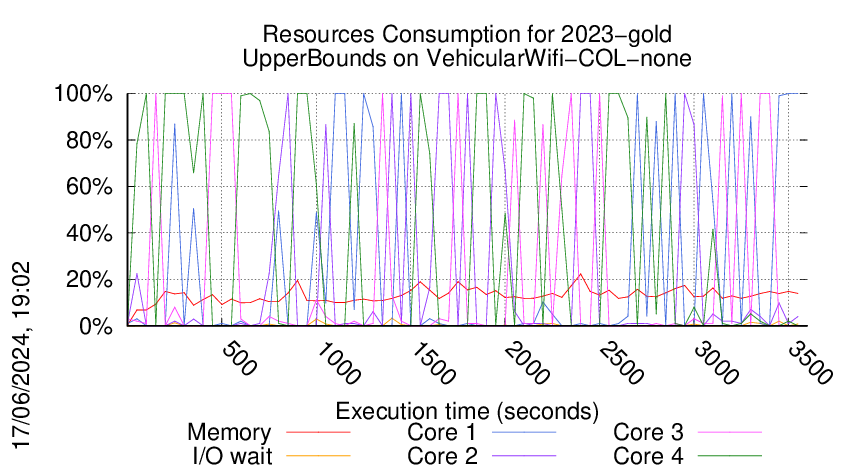Click the 'Core 2' legend label
The width and height of the screenshot is (850, 475).
pyautogui.click(x=442, y=456)
